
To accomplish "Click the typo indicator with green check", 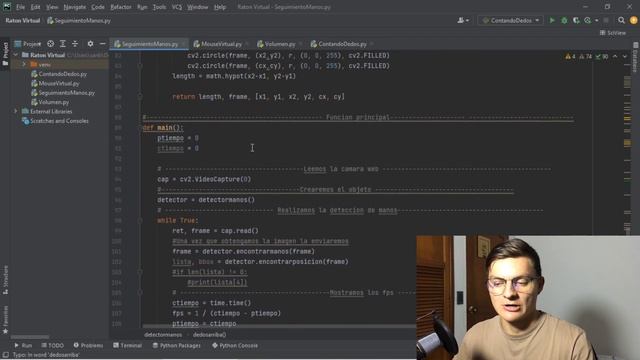I will click(602, 56).
